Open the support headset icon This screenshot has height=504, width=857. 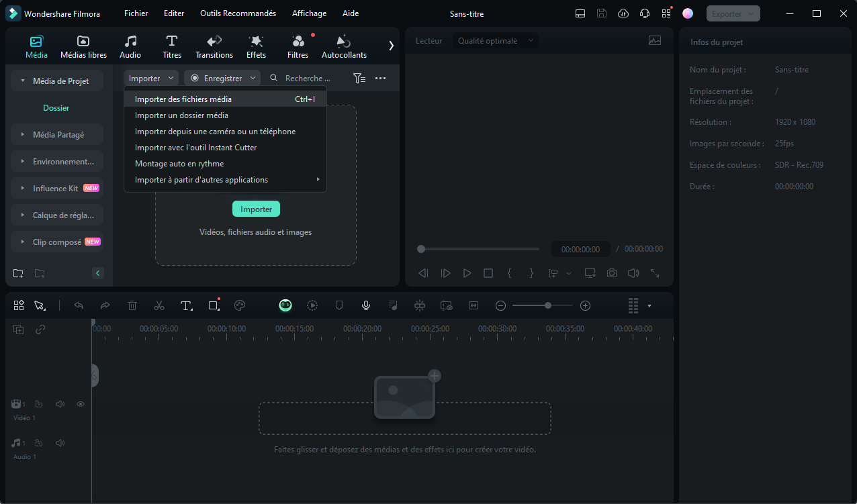click(x=645, y=13)
